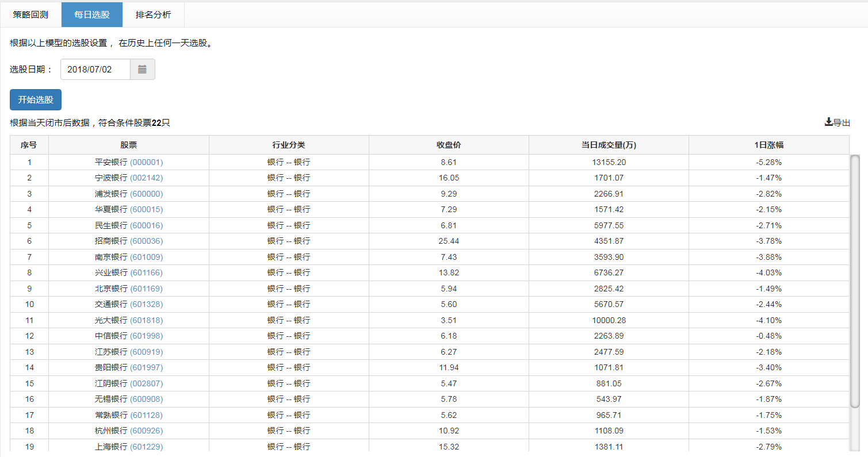Open stock code link 600908

147,400
